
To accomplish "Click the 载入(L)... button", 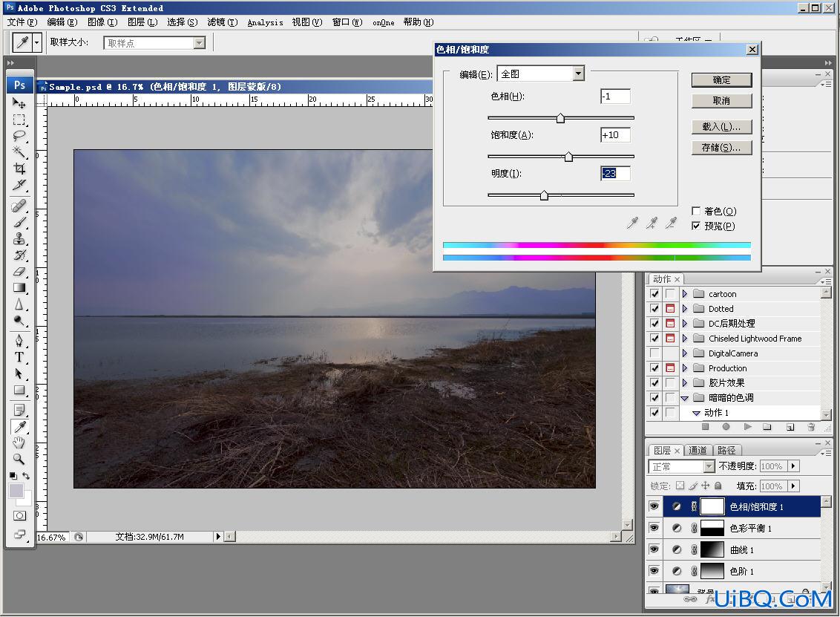I will pos(721,126).
